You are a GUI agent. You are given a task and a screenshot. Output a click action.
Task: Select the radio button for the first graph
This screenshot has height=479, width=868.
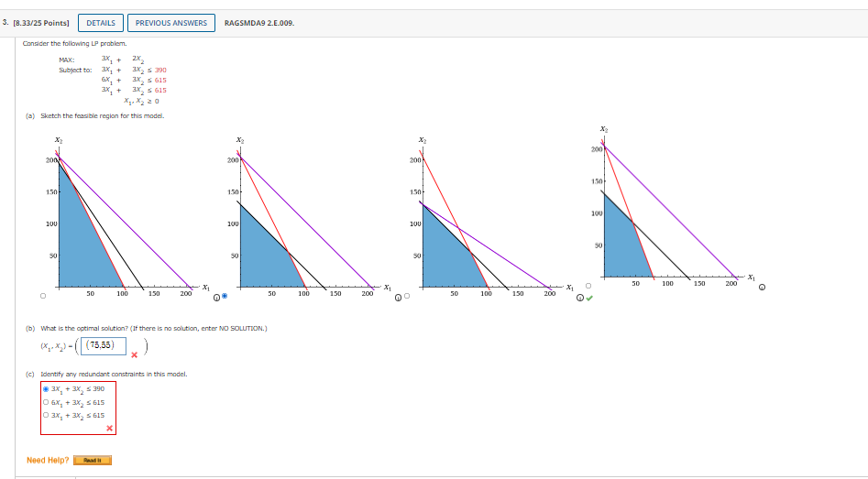[43, 296]
